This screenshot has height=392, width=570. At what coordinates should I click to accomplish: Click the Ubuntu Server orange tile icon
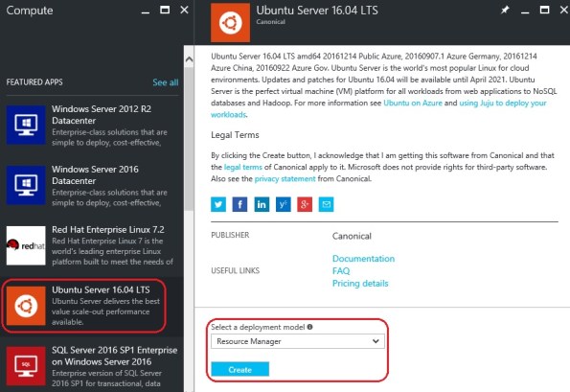point(26,306)
